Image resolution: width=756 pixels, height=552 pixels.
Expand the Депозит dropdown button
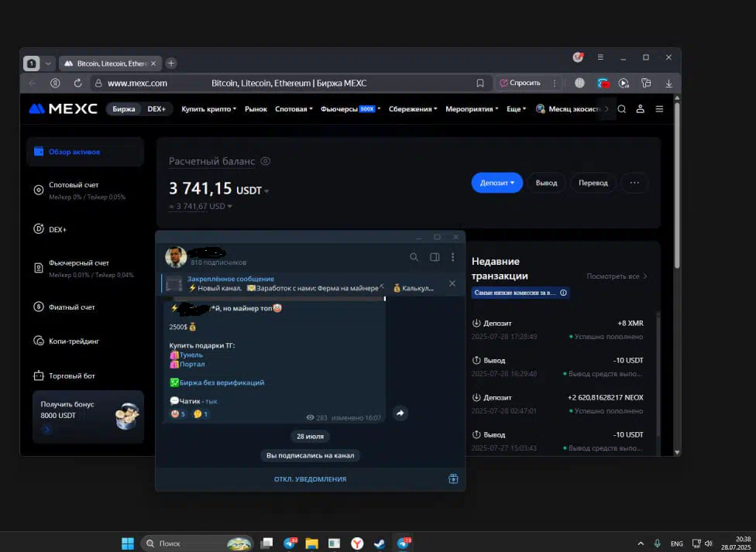coord(497,183)
